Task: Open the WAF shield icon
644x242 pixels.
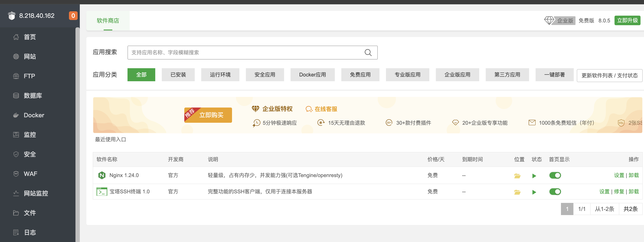Action: [16, 174]
